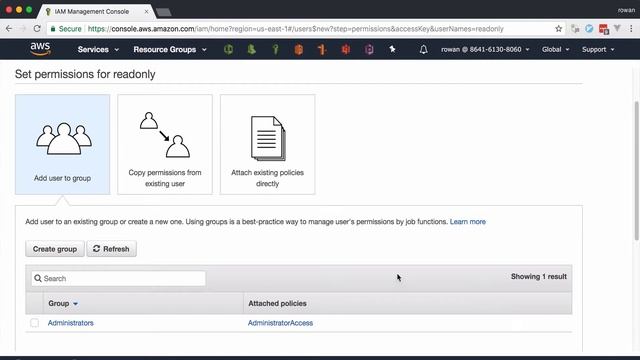Select Copy permissions from existing user option
This screenshot has width=640, height=360.
[165, 144]
